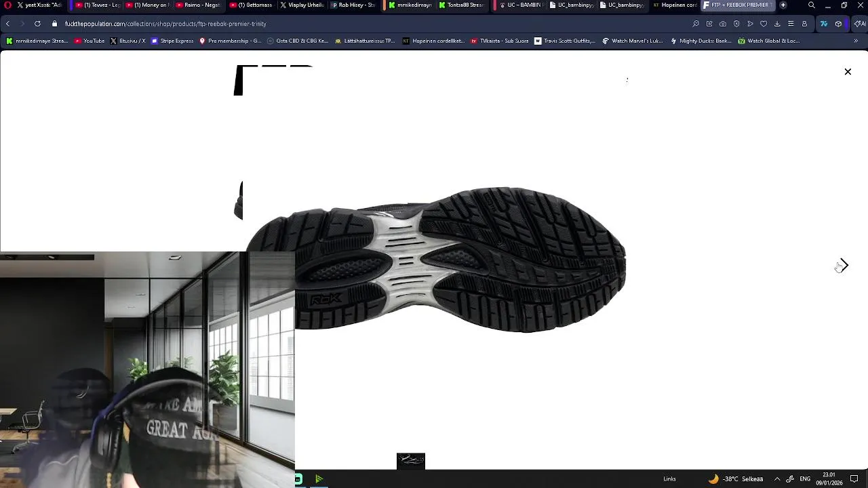Switch to the 'Rob Hisey' tab

coord(353,5)
